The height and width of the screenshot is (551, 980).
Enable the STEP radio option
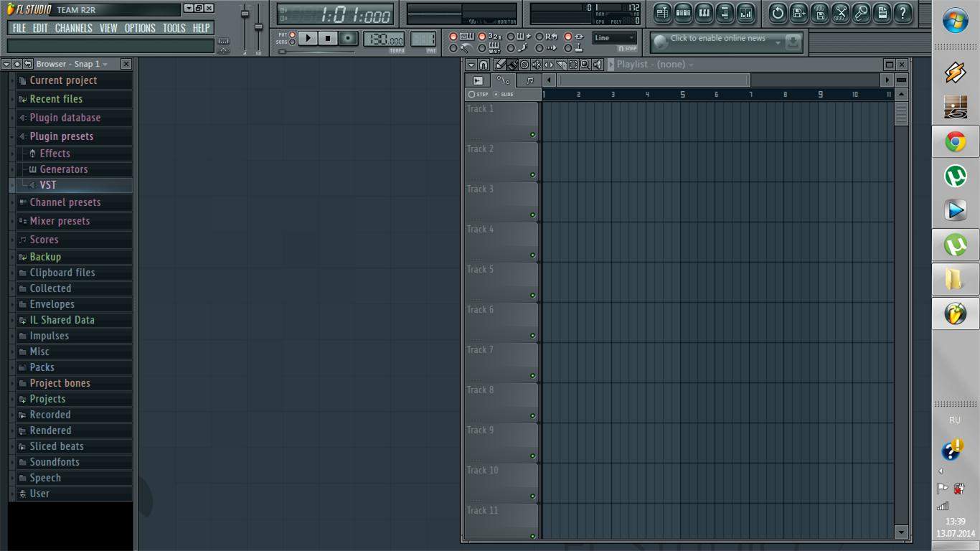click(x=472, y=95)
